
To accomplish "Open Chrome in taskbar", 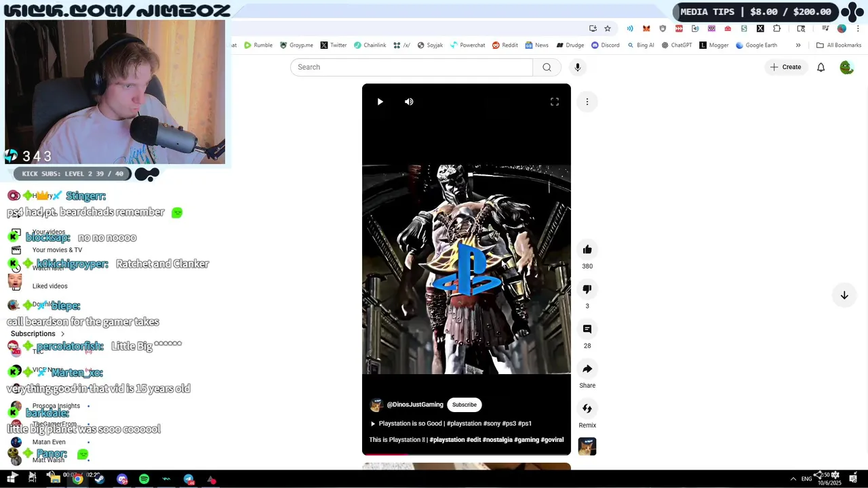I will click(x=77, y=479).
